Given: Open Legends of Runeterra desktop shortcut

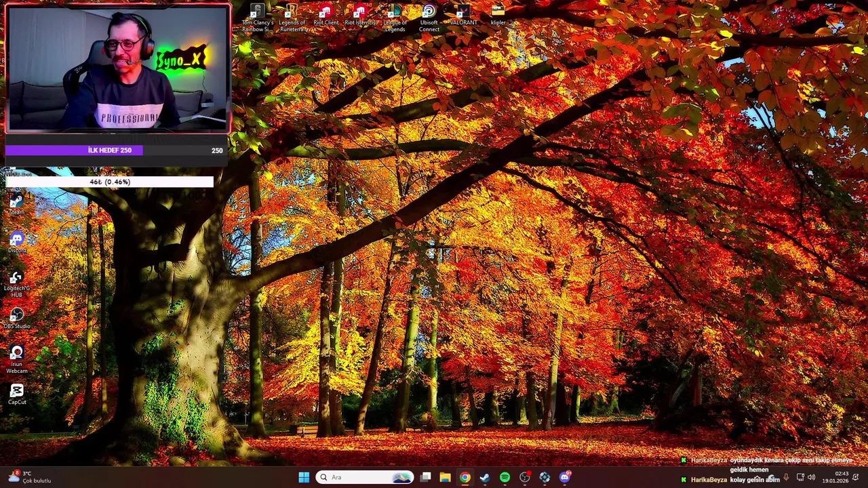Looking at the screenshot, I should click(292, 18).
